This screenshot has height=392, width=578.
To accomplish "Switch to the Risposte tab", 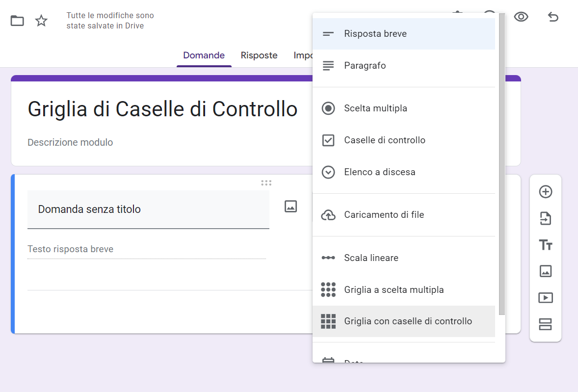I will [259, 55].
